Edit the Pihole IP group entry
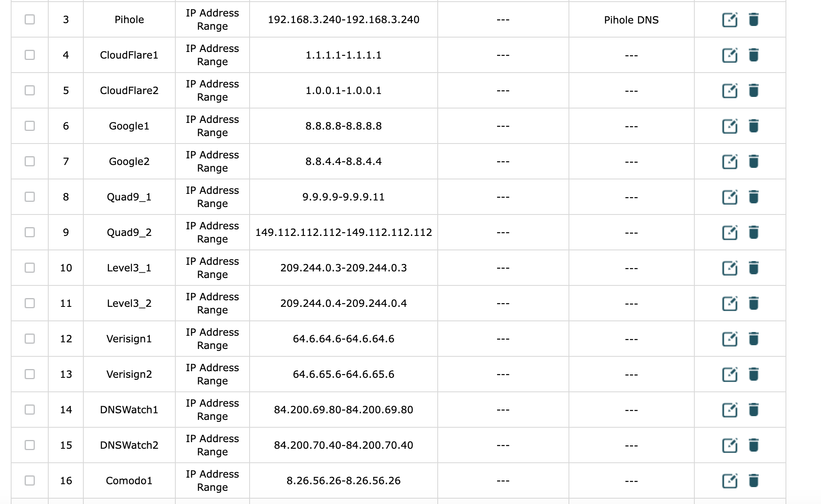The image size is (821, 504). point(729,20)
